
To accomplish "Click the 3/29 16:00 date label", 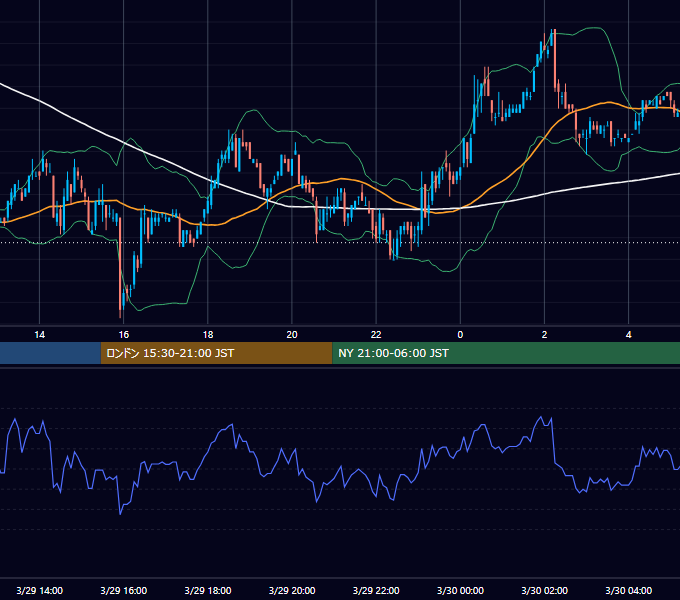I will tap(124, 590).
